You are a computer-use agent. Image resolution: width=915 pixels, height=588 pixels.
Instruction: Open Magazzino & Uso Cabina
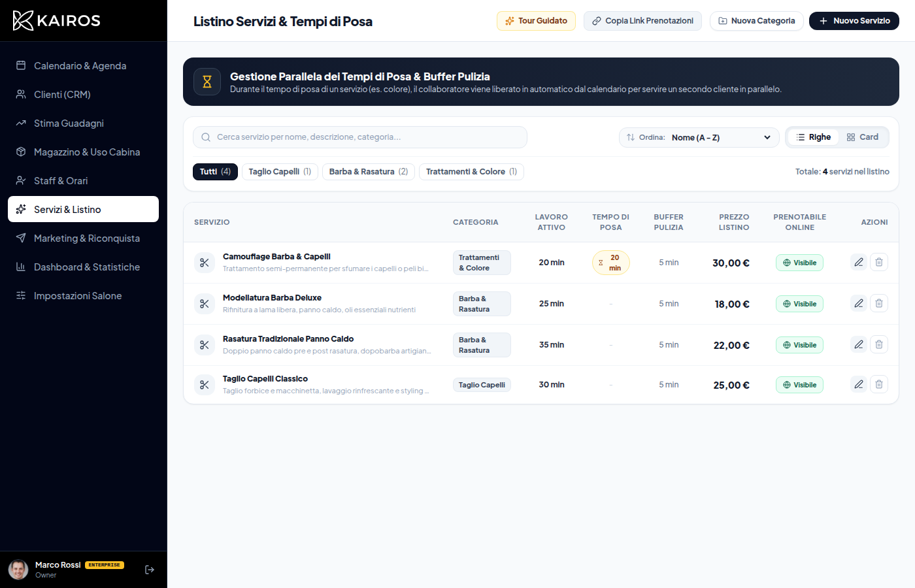coord(83,152)
